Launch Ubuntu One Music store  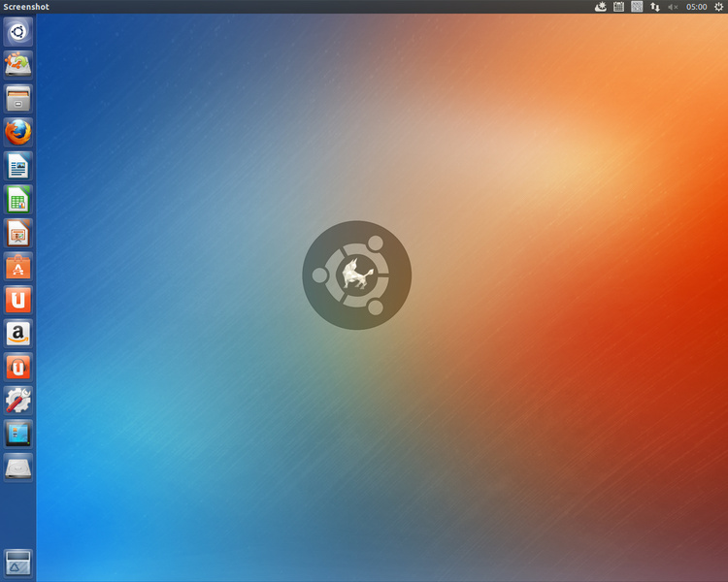coord(18,367)
